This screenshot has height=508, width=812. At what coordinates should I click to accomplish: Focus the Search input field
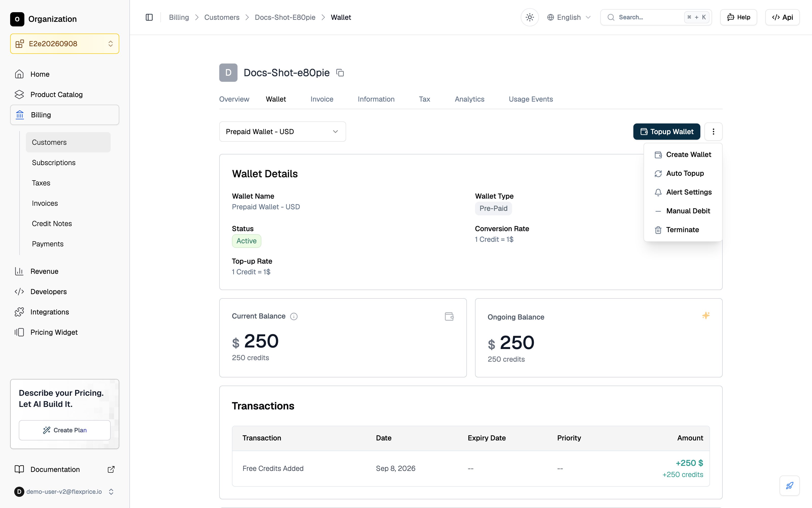[656, 17]
